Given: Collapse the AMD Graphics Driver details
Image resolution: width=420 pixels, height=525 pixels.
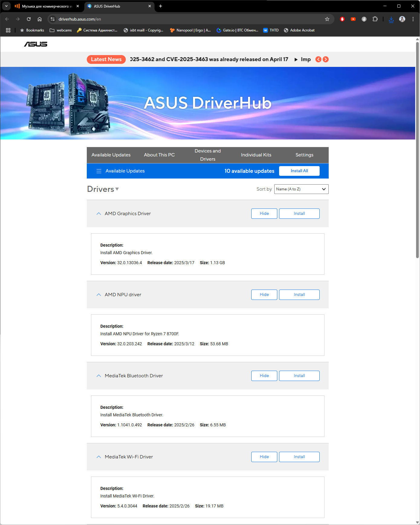Looking at the screenshot, I should click(x=99, y=214).
